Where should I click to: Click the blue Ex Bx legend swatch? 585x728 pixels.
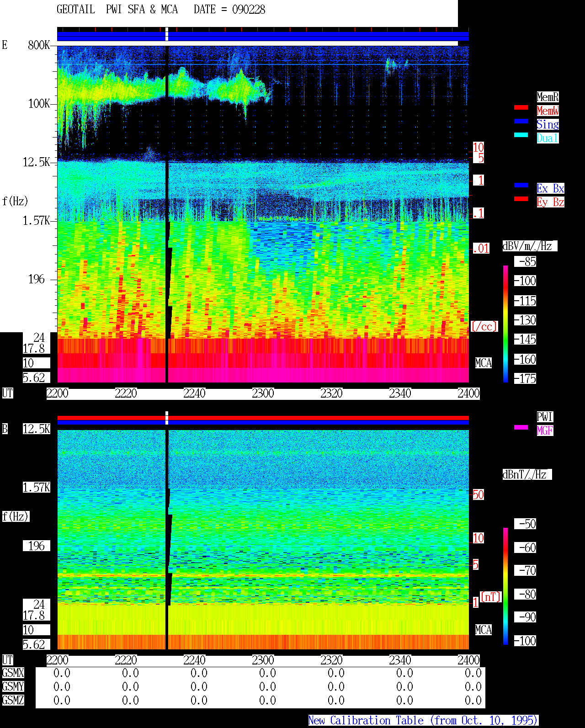(521, 185)
